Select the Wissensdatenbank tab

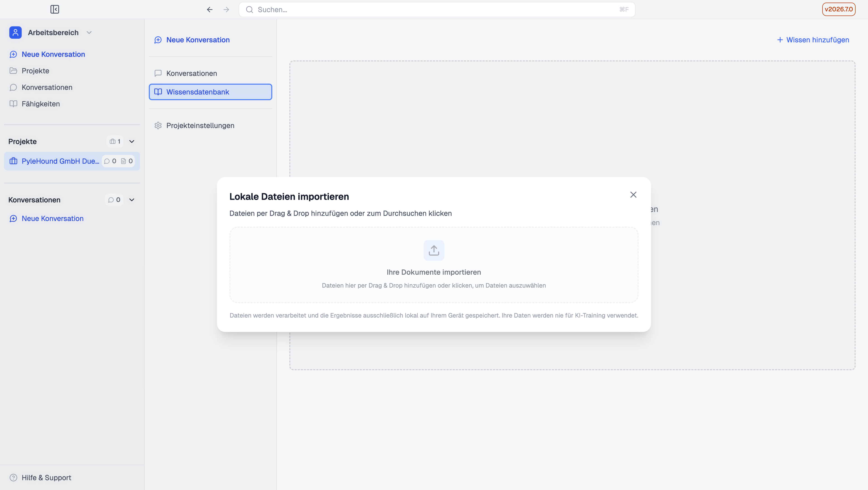point(211,92)
